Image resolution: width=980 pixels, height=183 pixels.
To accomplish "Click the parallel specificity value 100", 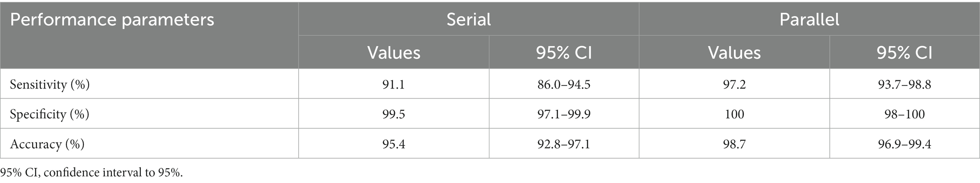I will pyautogui.click(x=734, y=114).
